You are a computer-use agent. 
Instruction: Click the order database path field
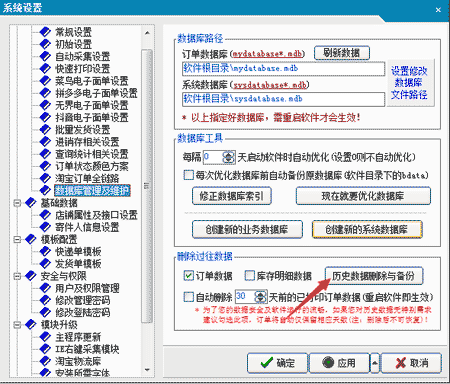point(283,69)
